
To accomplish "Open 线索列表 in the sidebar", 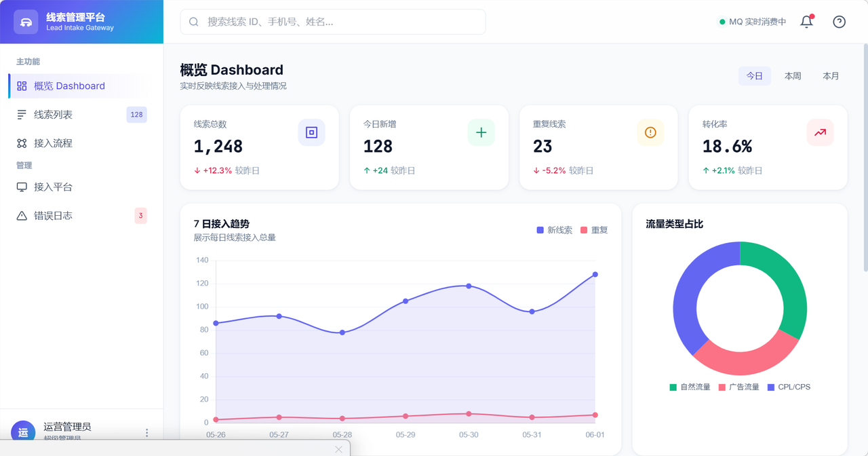I will coord(81,115).
